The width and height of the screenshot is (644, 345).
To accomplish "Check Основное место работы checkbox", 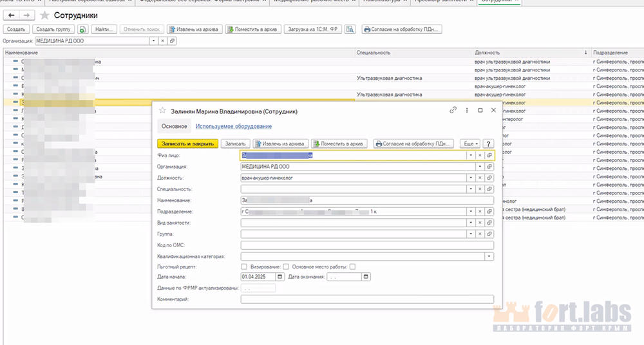I will [352, 266].
